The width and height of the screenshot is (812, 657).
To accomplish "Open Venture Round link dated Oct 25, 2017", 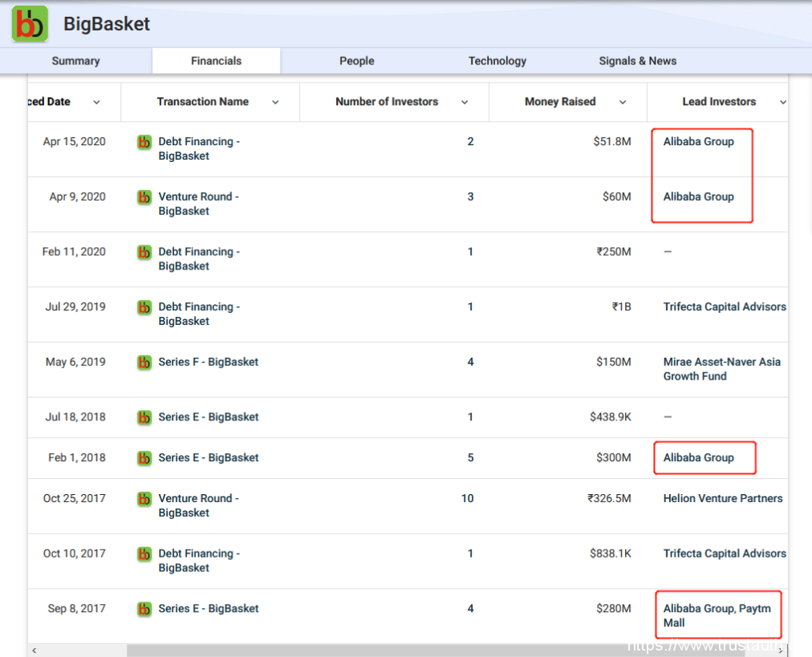I will tap(198, 505).
